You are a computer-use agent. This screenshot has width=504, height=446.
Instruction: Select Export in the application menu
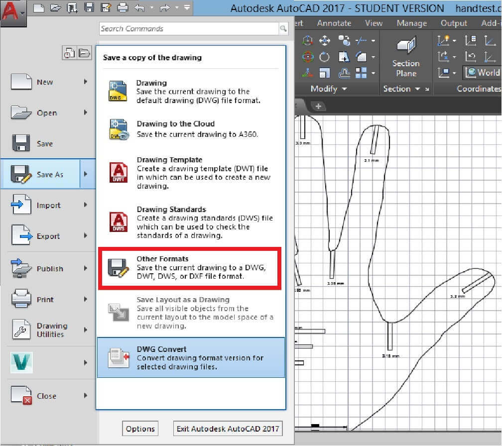pyautogui.click(x=48, y=236)
